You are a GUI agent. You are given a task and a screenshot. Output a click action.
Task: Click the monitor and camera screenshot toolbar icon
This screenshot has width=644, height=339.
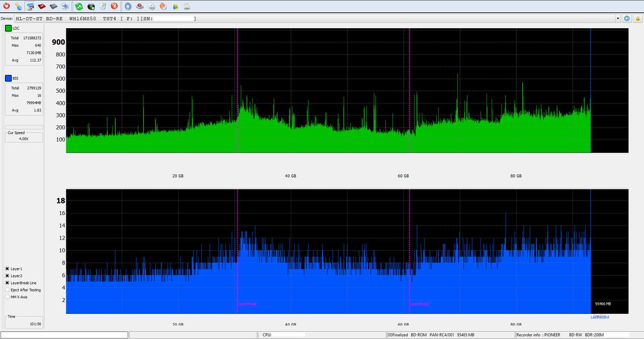[30, 6]
